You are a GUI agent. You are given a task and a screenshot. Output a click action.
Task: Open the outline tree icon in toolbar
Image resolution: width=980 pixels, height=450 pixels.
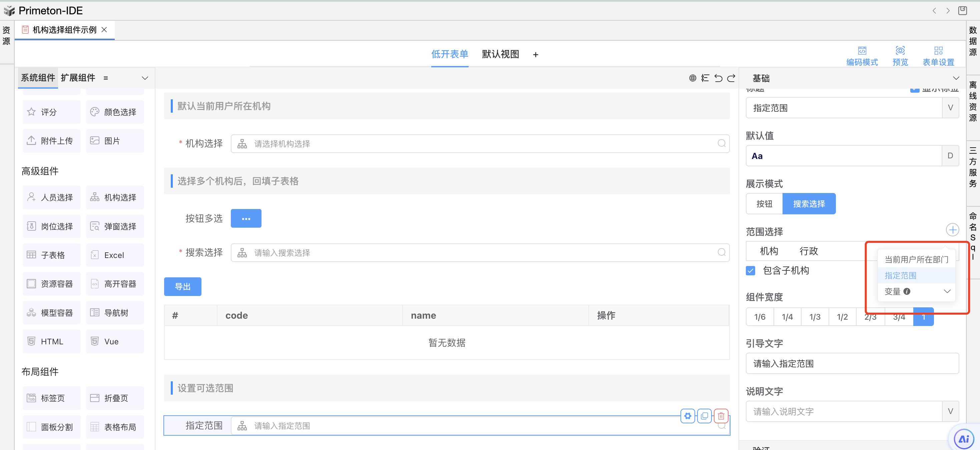pyautogui.click(x=705, y=78)
